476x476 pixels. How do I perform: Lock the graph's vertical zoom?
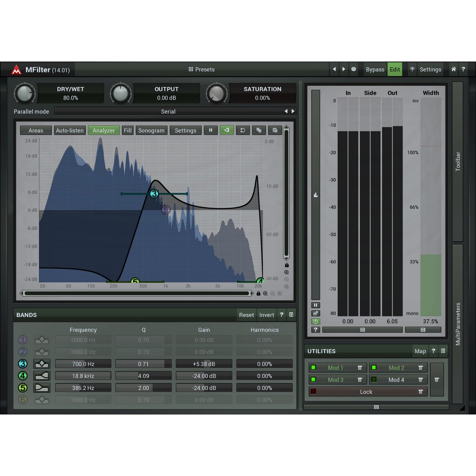click(x=287, y=265)
